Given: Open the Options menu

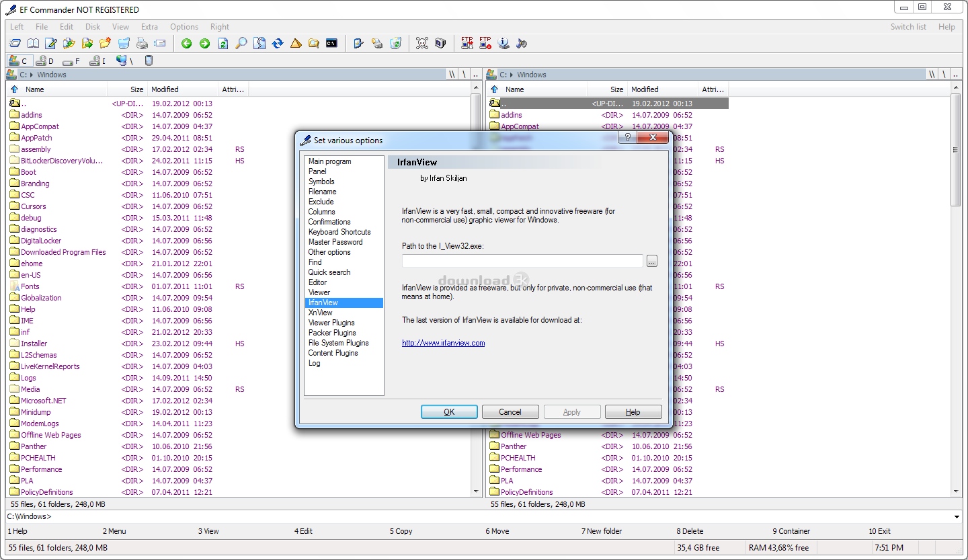Looking at the screenshot, I should click(184, 27).
